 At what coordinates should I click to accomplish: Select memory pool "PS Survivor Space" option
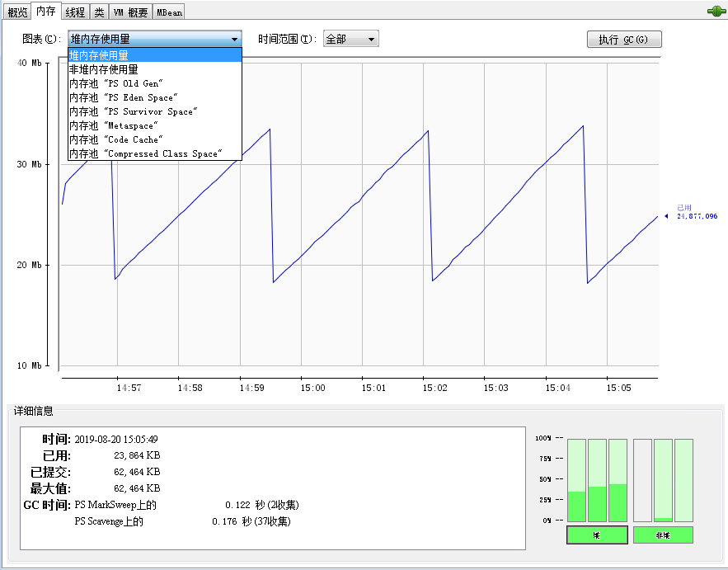(x=155, y=111)
